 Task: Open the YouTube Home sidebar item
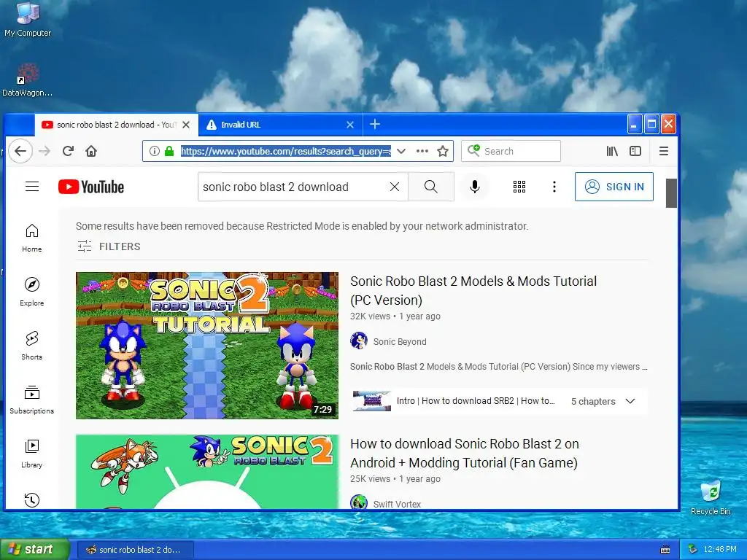[32, 238]
